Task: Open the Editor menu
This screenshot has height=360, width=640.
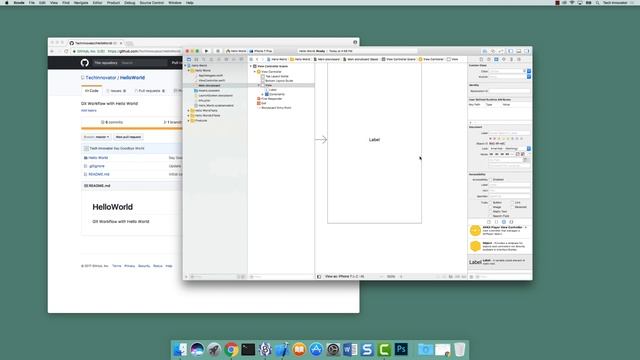Action: [98, 3]
